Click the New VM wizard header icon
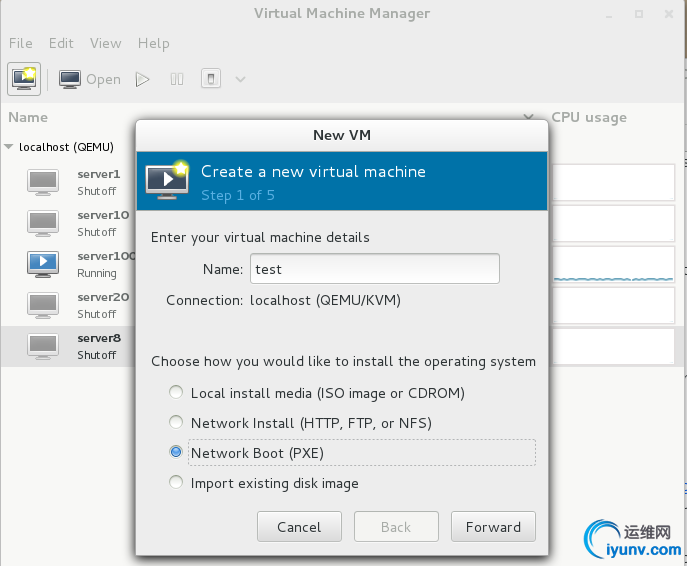This screenshot has height=566, width=687. [x=167, y=180]
